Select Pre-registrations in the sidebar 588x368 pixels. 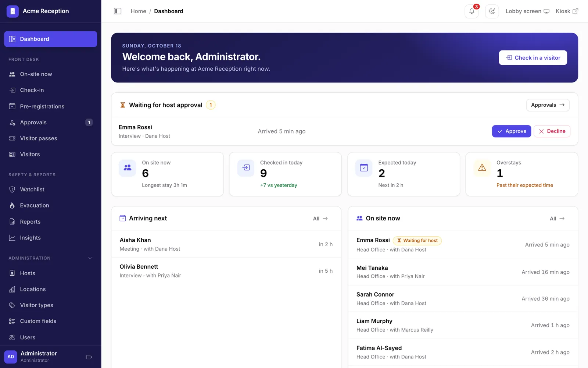point(51,106)
